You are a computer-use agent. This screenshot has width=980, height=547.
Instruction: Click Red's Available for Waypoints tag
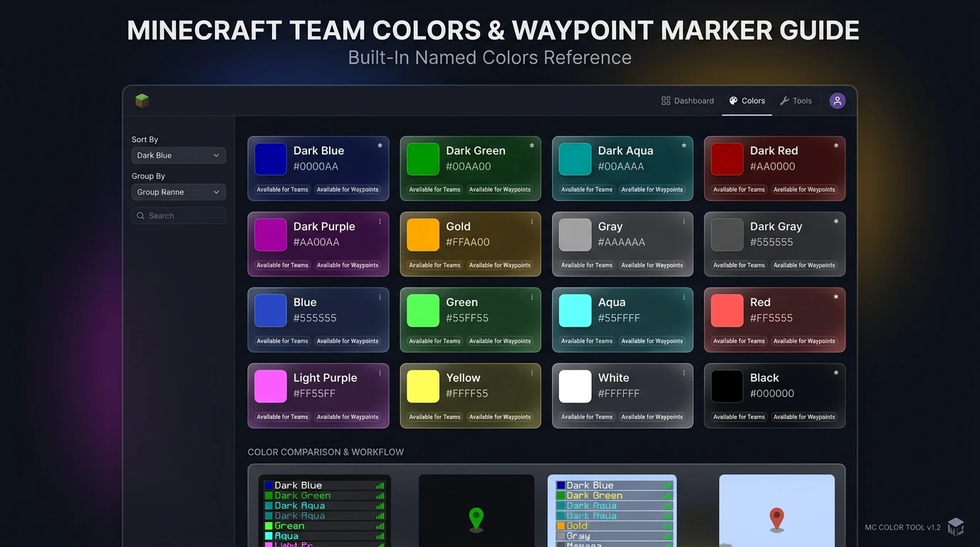804,341
